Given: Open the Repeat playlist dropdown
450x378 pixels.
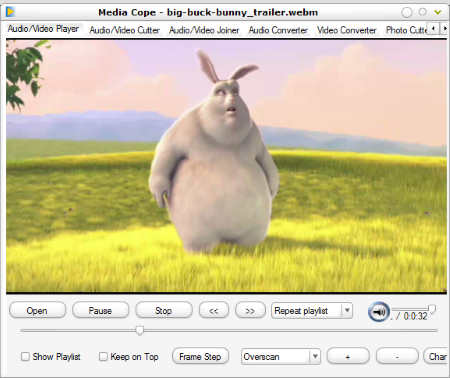Looking at the screenshot, I should [x=312, y=311].
